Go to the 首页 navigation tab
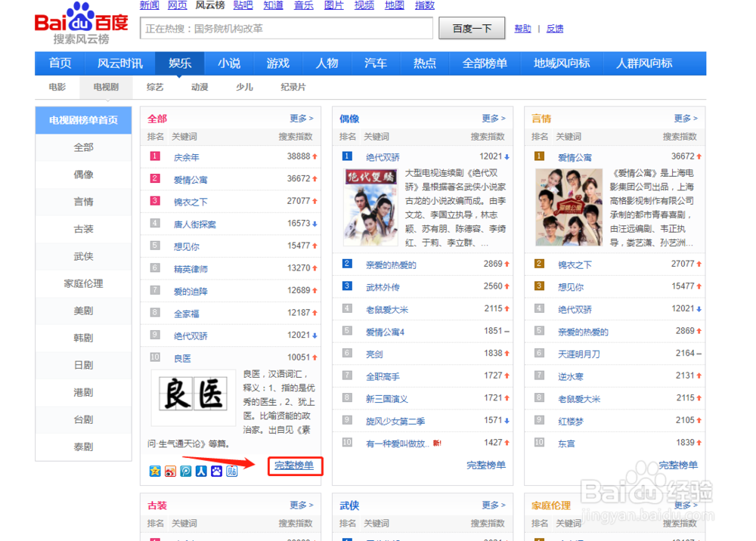The width and height of the screenshot is (756, 541). click(60, 63)
